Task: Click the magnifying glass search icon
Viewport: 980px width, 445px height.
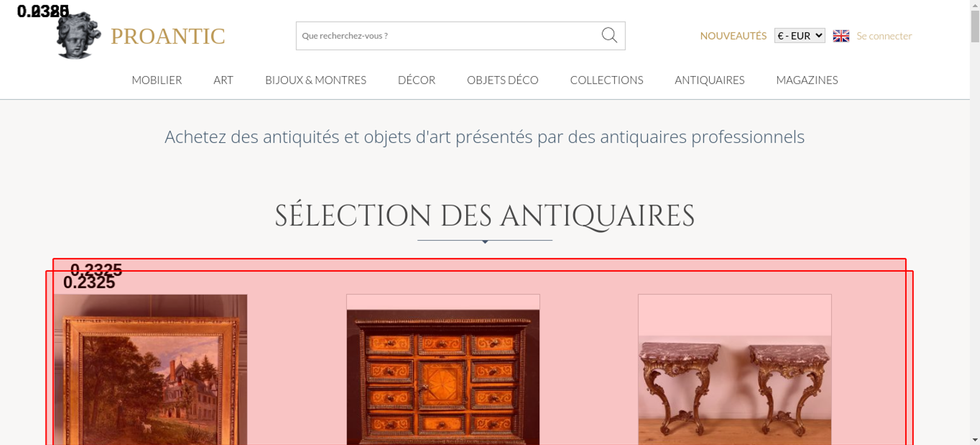Action: pyautogui.click(x=609, y=35)
